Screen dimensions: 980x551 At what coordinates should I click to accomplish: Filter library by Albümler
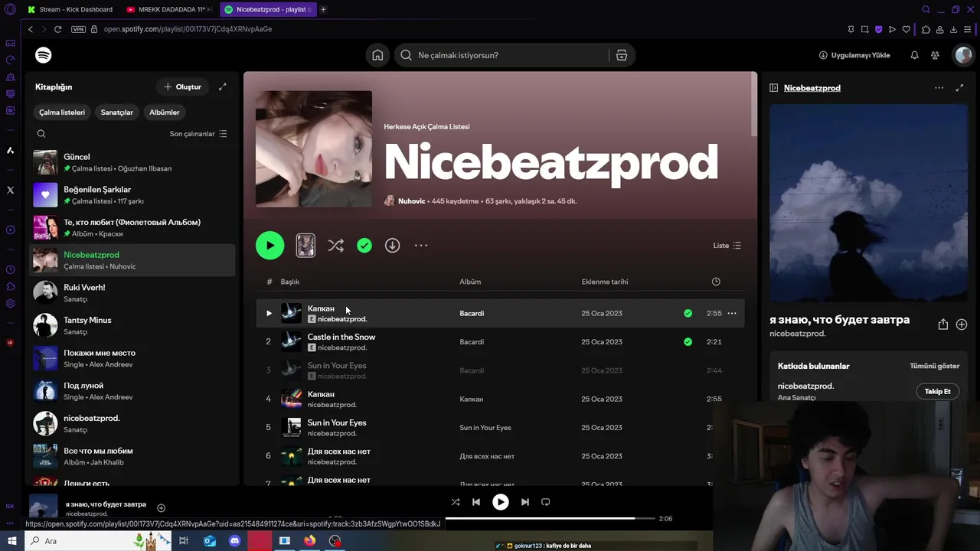164,112
